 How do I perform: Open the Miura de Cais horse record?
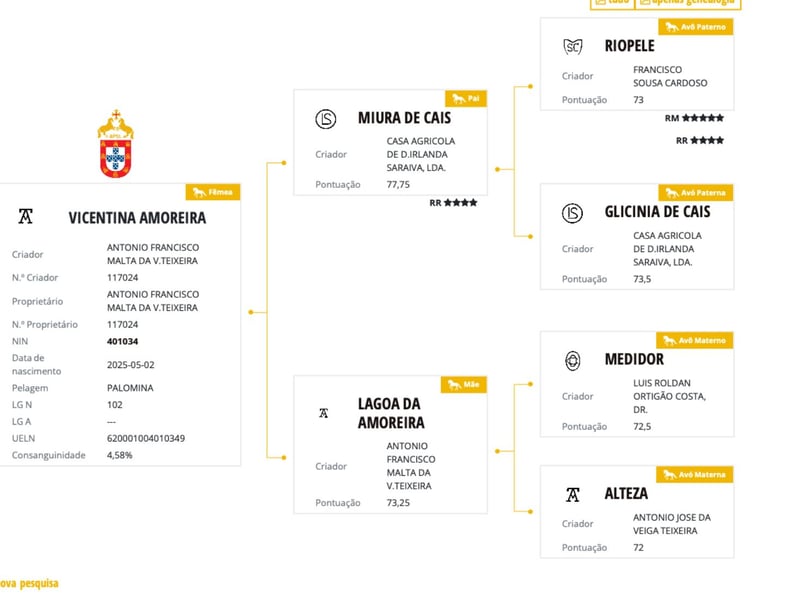tap(404, 118)
